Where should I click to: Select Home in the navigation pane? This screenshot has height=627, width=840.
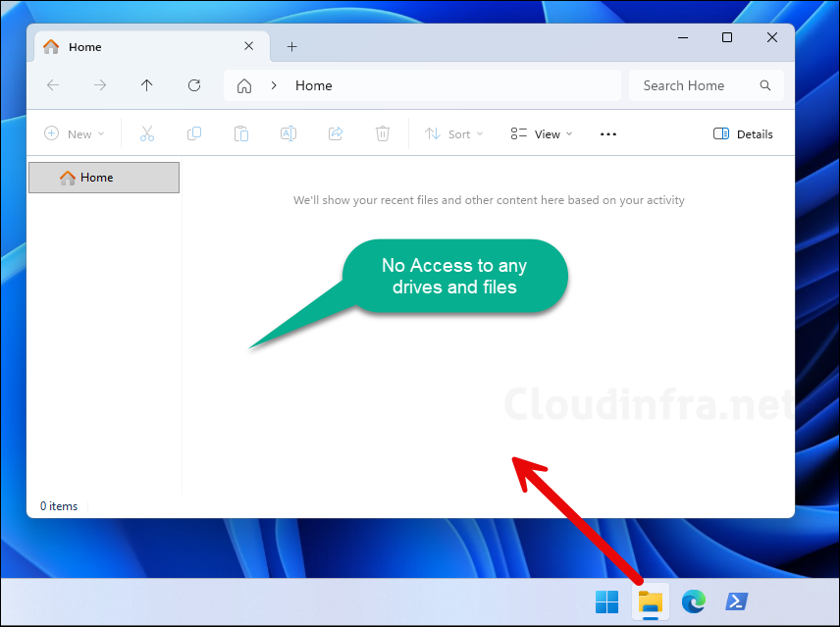pos(104,178)
